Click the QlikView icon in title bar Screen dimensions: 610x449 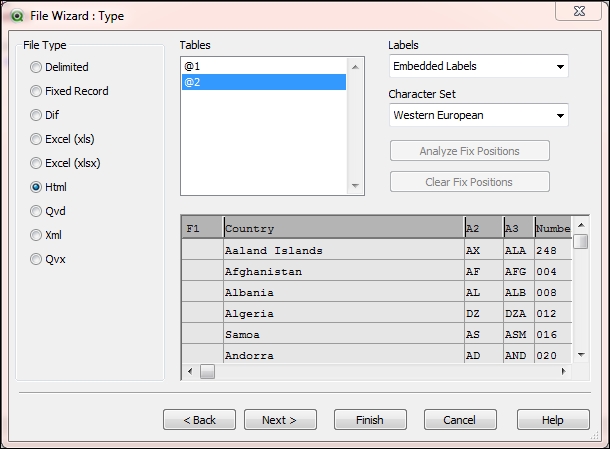tap(17, 16)
